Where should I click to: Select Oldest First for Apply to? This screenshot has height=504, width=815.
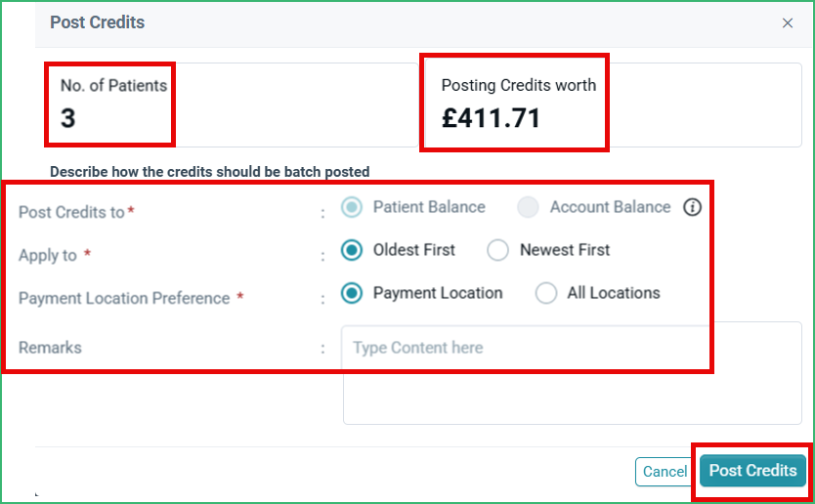352,250
